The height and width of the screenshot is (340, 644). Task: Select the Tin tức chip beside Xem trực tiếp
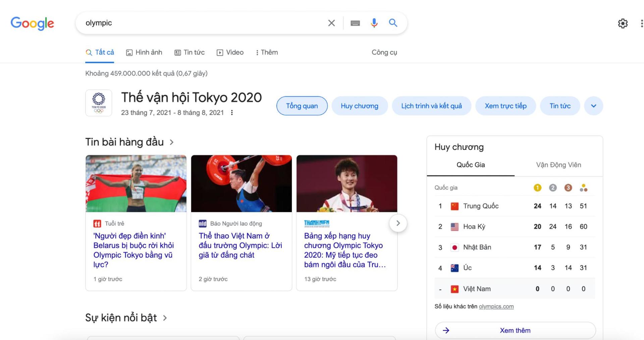pyautogui.click(x=560, y=106)
